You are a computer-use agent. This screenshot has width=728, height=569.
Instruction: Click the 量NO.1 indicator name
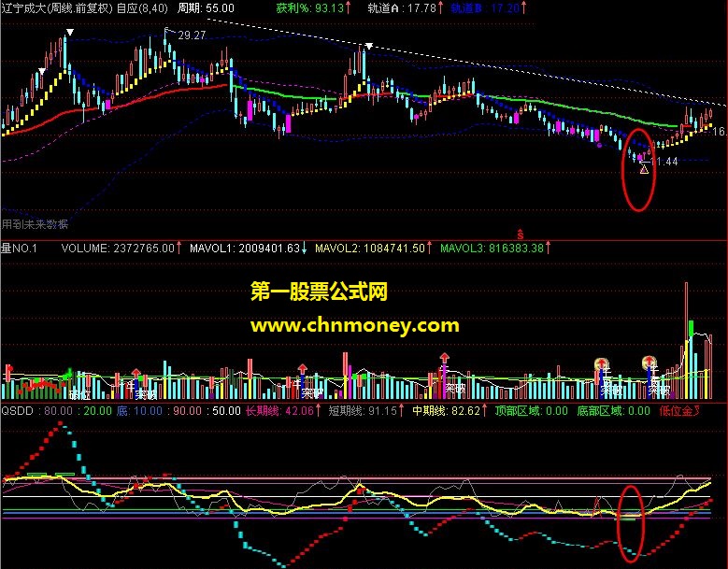[x=19, y=249]
